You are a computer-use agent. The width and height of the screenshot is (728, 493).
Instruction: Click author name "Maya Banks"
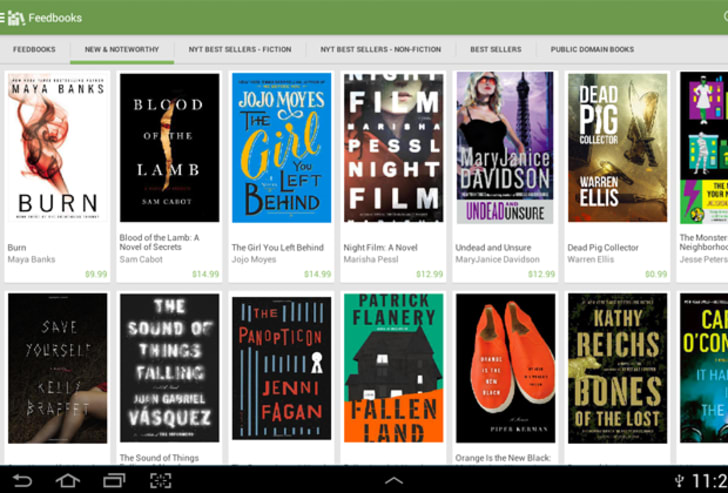31,259
